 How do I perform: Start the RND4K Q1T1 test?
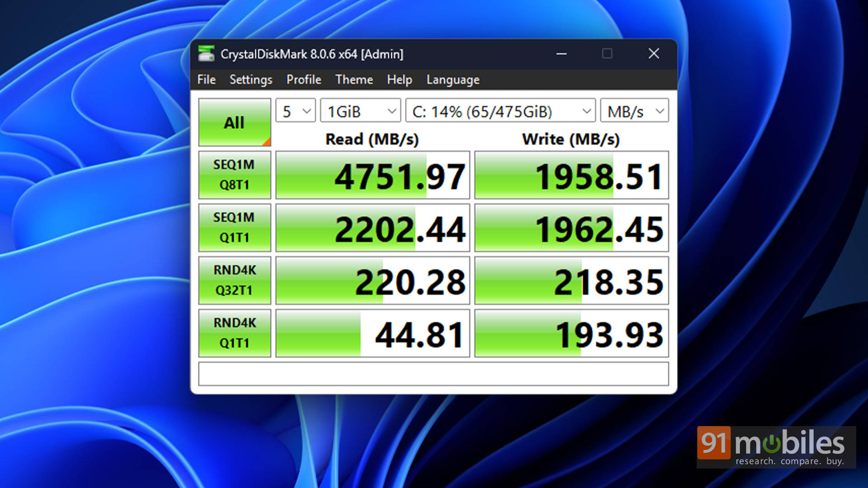(x=235, y=333)
